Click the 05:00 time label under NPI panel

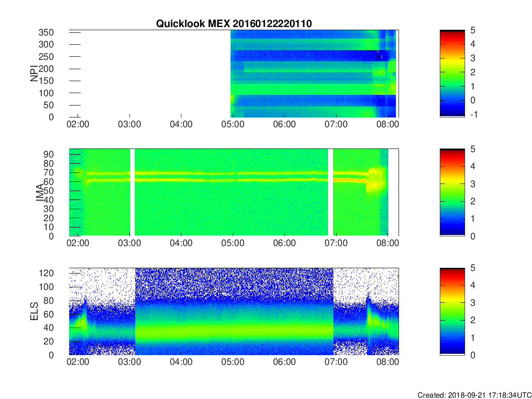pyautogui.click(x=233, y=125)
